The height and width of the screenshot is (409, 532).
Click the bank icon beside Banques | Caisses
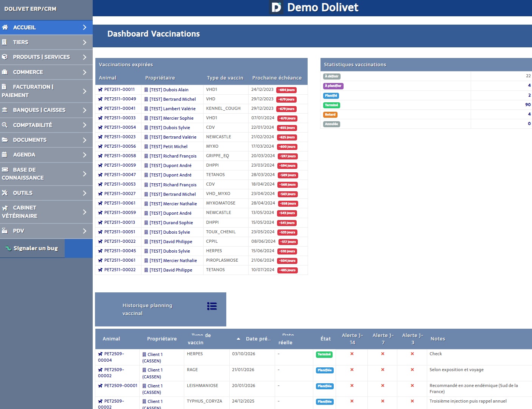click(x=5, y=110)
